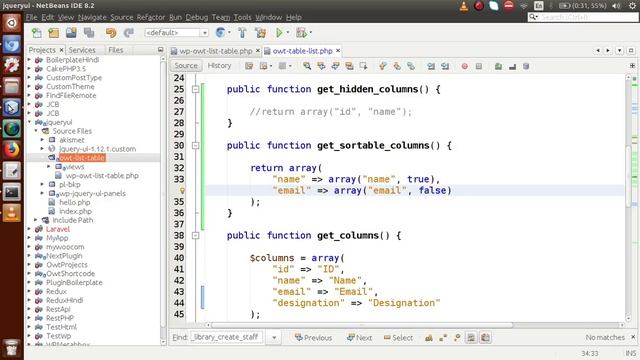
Task: Open Firefox from the Ubuntu launcher
Action: (11, 149)
